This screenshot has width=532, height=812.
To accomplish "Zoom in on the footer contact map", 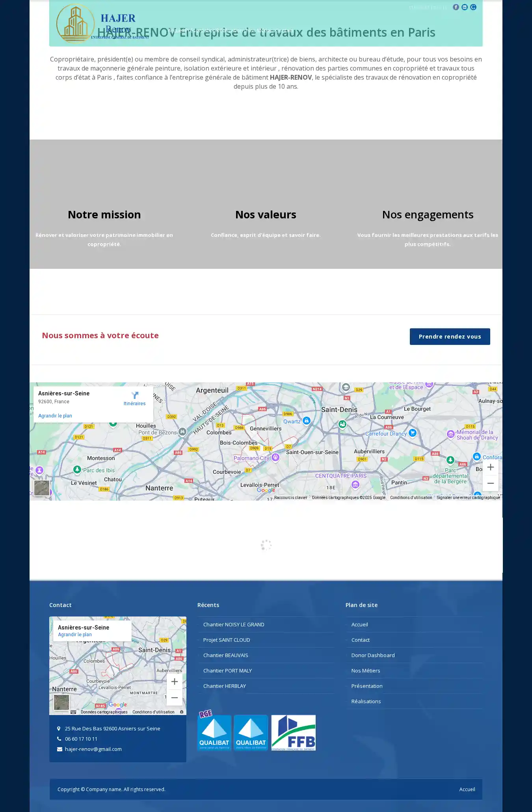I will (x=174, y=682).
